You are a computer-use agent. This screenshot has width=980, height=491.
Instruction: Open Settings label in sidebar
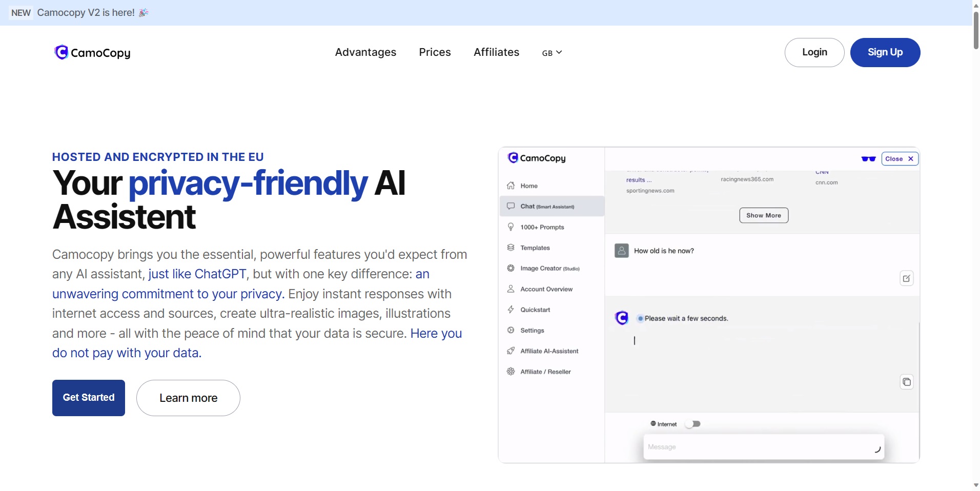click(x=532, y=331)
